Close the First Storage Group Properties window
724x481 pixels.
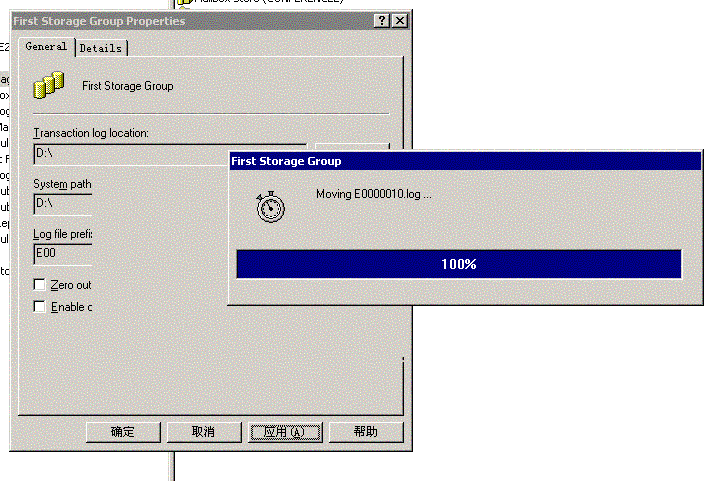click(400, 21)
